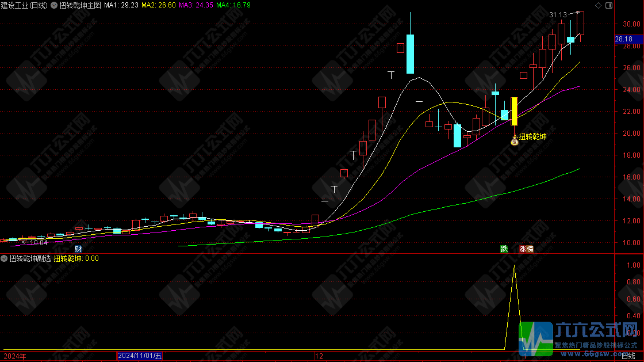
Task: Click the 日线 period label at bottom right
Action: pos(630,356)
